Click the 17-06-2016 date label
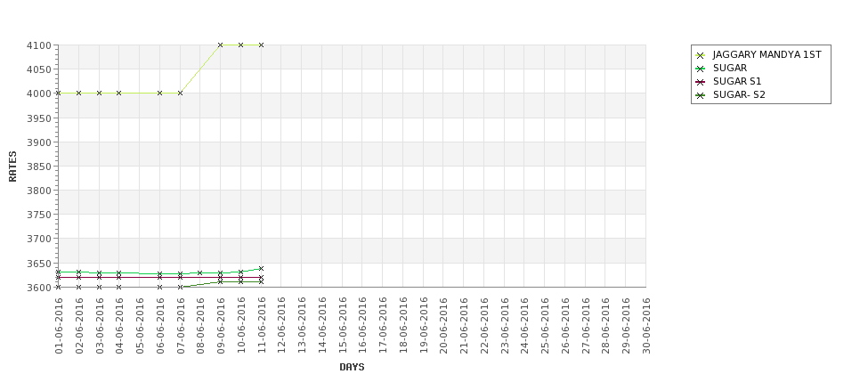Viewport: 868px width, 382px height. (x=383, y=326)
